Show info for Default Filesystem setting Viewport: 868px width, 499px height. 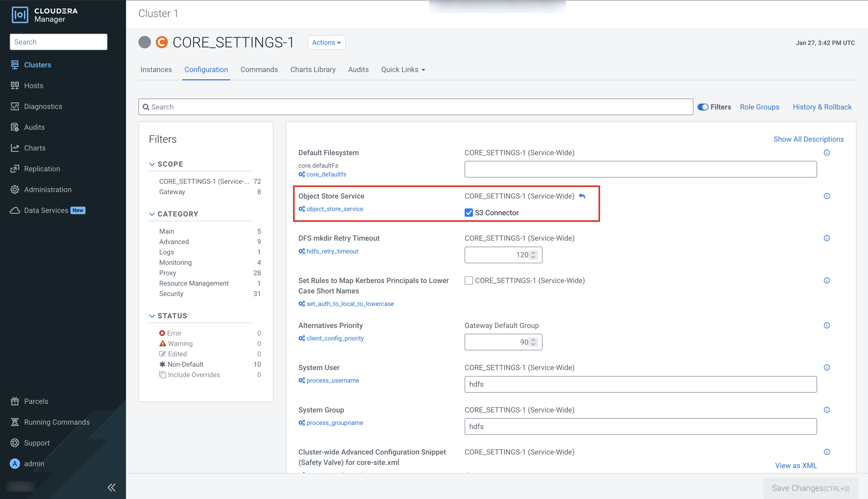[x=826, y=153]
